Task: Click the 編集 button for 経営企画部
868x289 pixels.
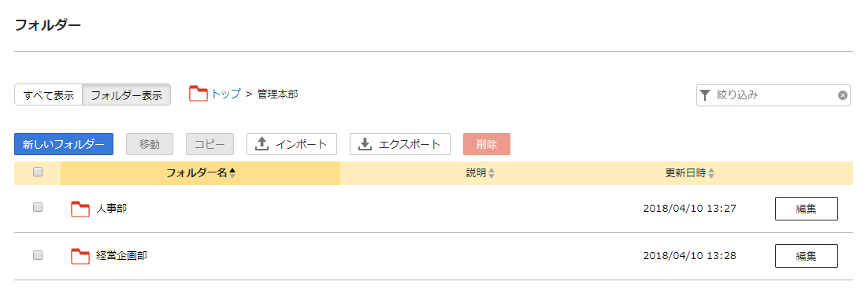Action: [x=806, y=256]
